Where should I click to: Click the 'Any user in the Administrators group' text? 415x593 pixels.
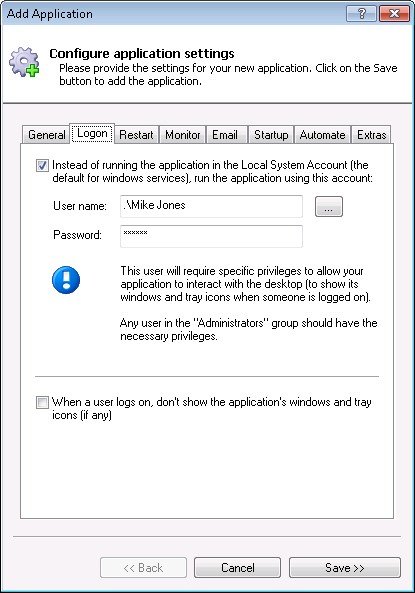tap(249, 329)
